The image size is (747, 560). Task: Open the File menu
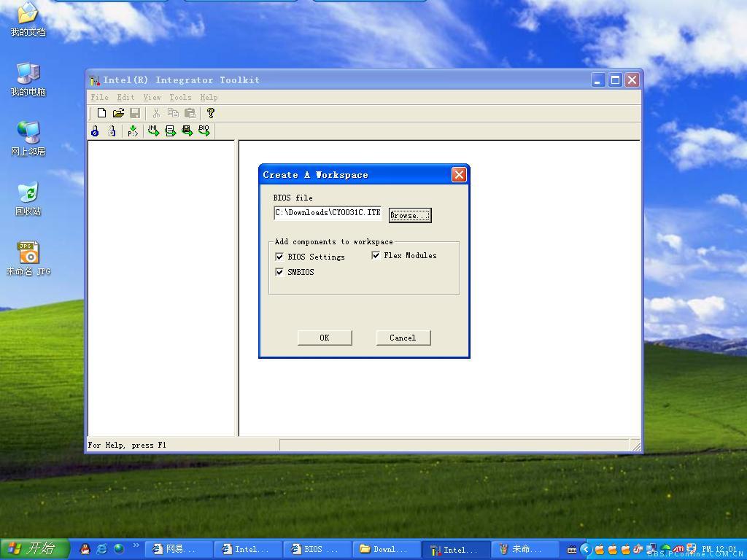pos(99,97)
